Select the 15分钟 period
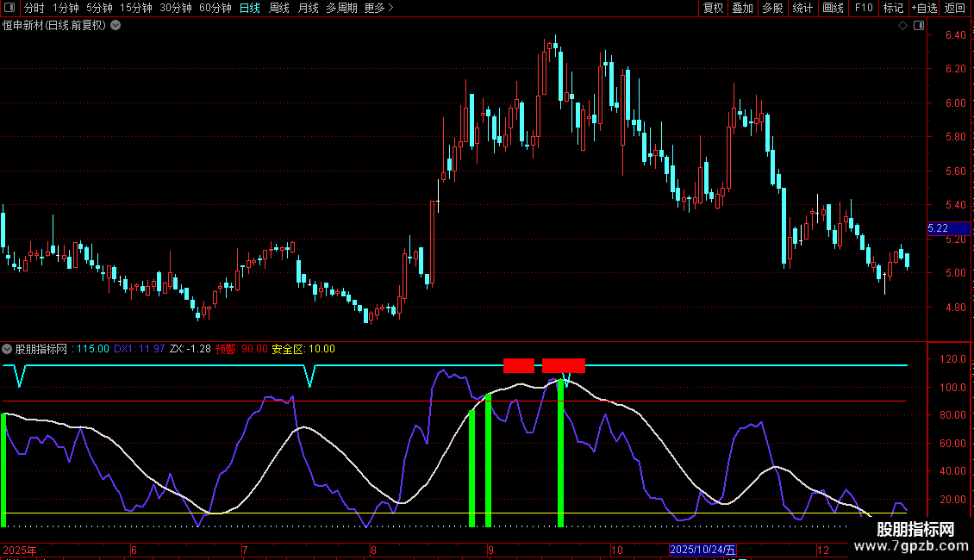Screen dimensions: 974x560 coord(136,8)
